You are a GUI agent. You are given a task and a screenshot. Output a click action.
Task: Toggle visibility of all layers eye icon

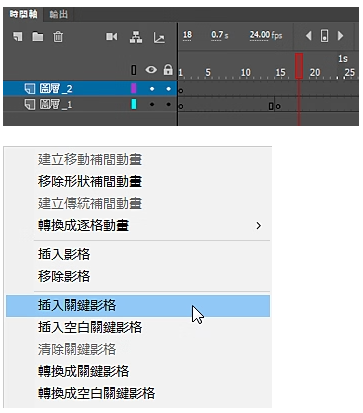(x=151, y=70)
